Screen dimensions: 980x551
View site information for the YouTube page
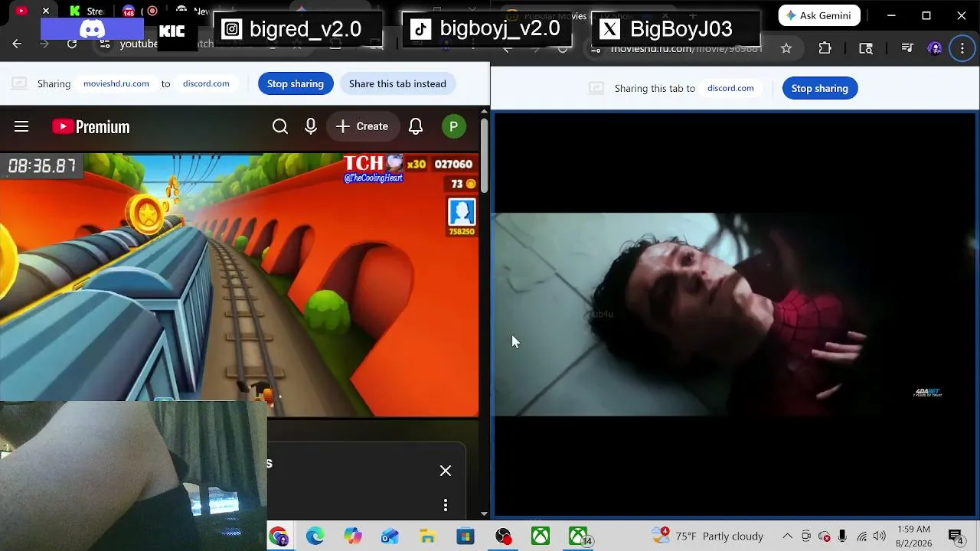tap(105, 44)
